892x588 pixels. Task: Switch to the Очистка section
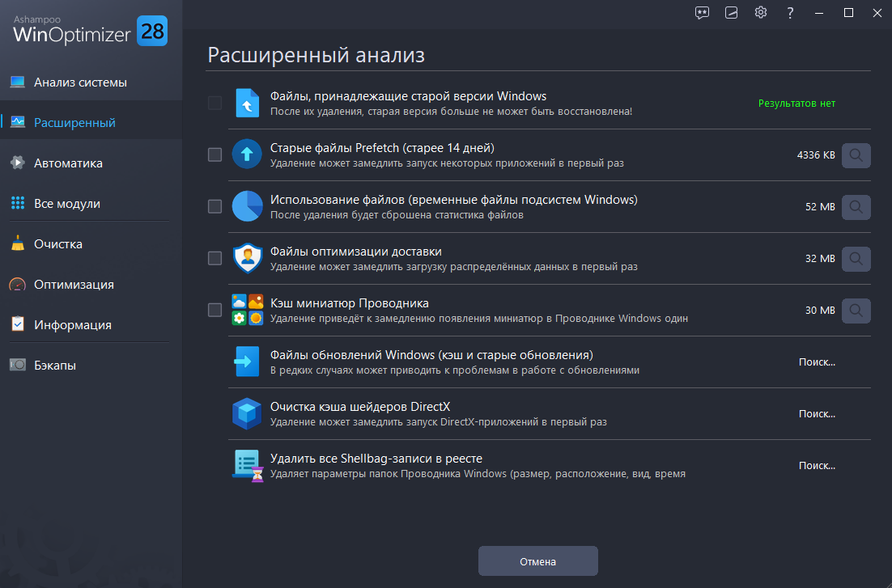click(91, 243)
